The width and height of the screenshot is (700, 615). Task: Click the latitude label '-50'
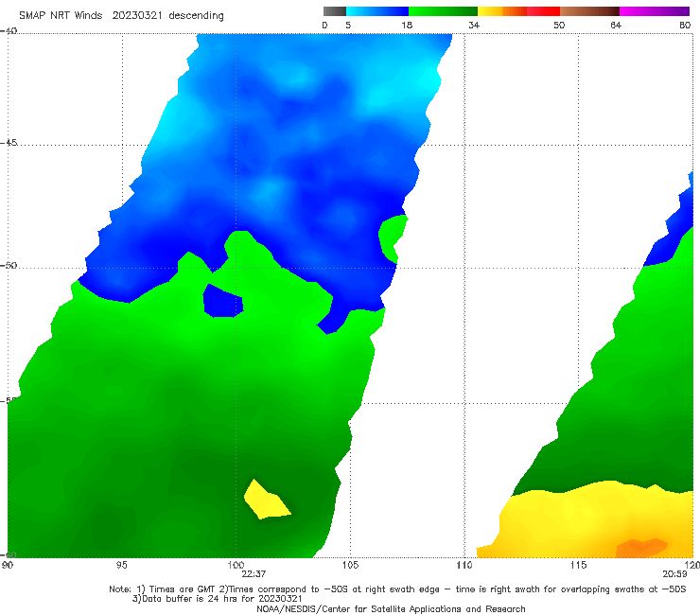point(9,266)
